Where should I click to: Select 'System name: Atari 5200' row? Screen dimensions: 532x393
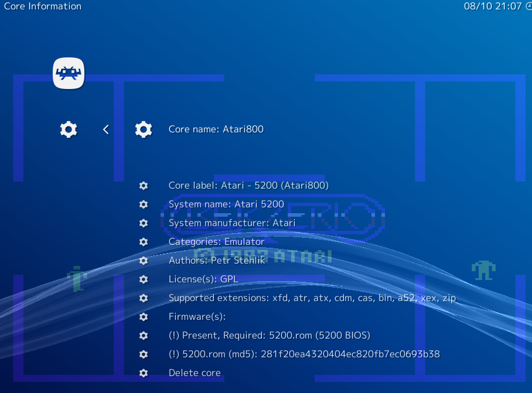(x=226, y=204)
